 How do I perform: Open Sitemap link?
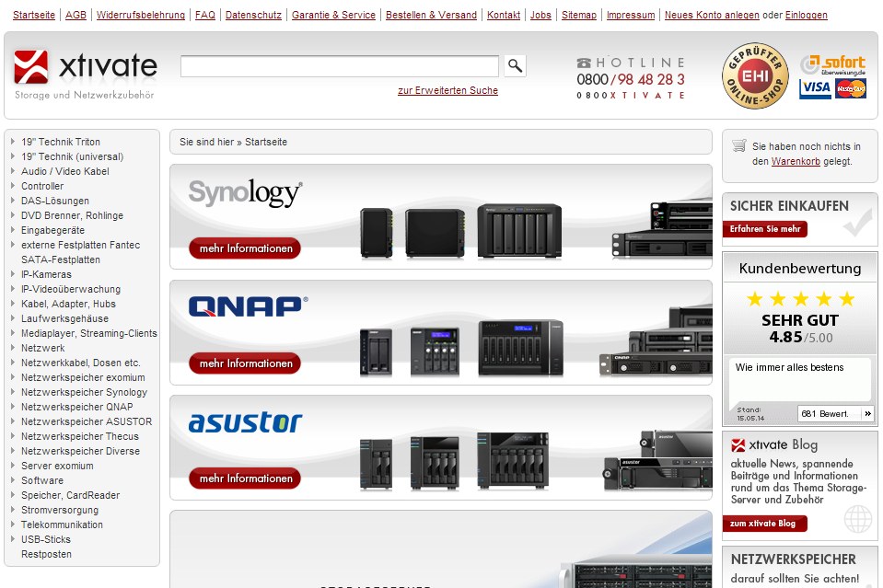[579, 16]
